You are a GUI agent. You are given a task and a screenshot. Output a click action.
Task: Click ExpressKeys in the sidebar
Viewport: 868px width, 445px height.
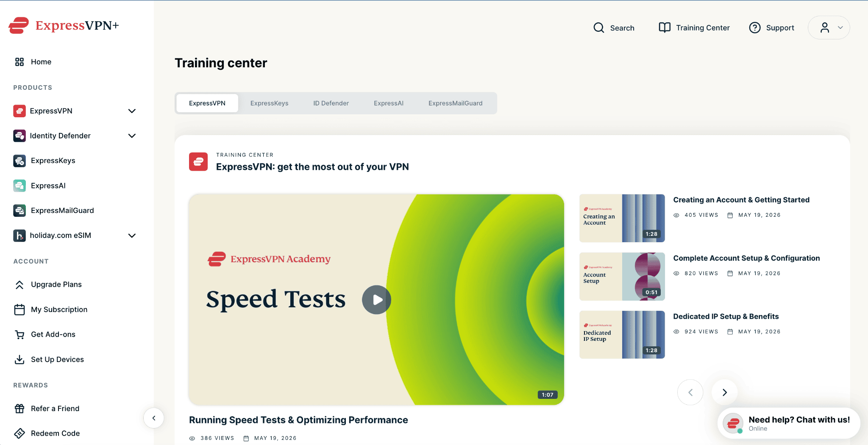(x=53, y=160)
